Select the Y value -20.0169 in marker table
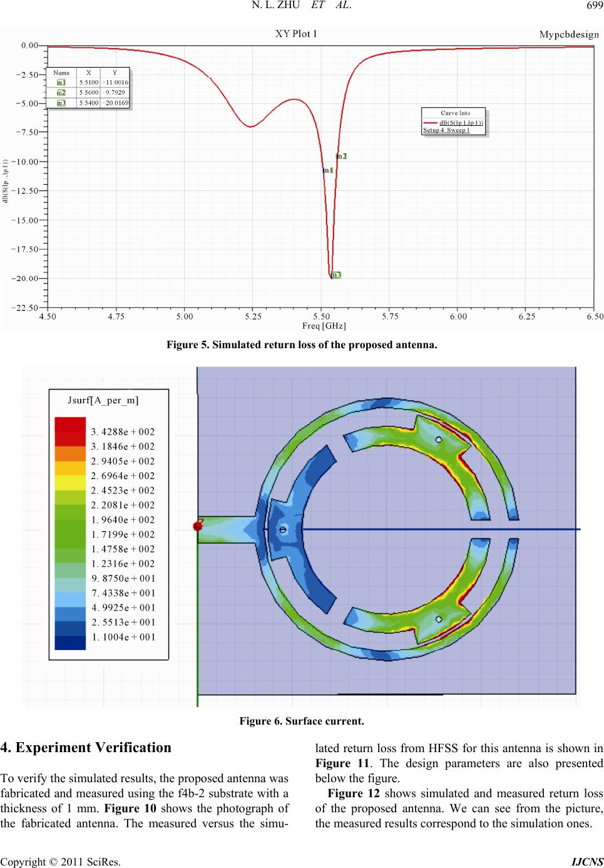Image resolution: width=604 pixels, height=868 pixels. (115, 103)
